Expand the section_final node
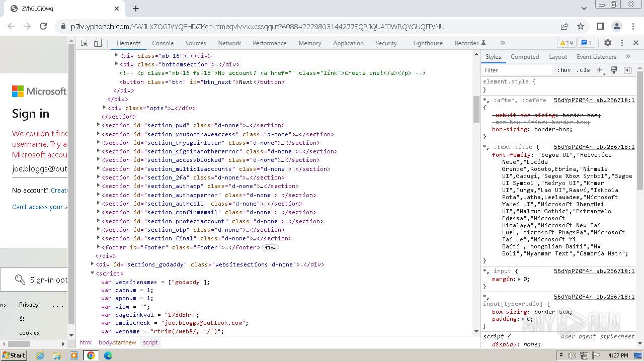Screen dimensions: 644x362 tap(99, 238)
